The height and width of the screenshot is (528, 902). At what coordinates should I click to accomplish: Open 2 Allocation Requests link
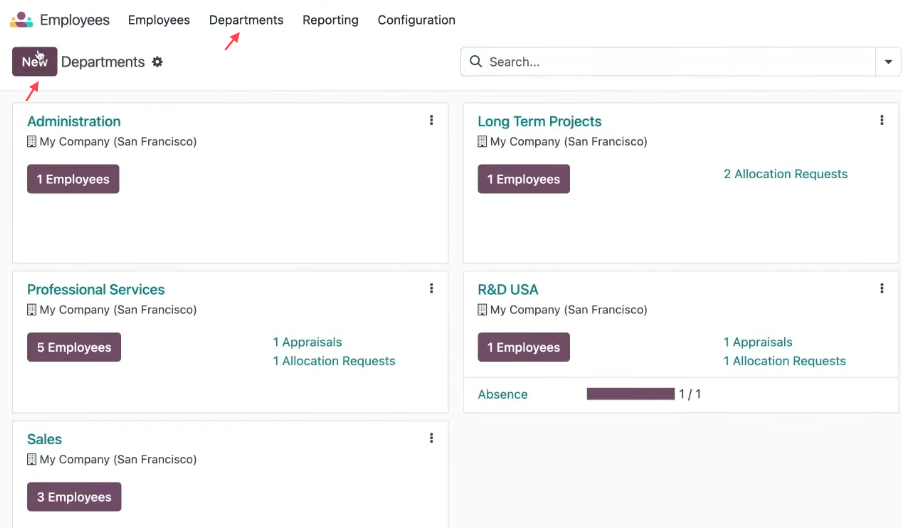785,174
